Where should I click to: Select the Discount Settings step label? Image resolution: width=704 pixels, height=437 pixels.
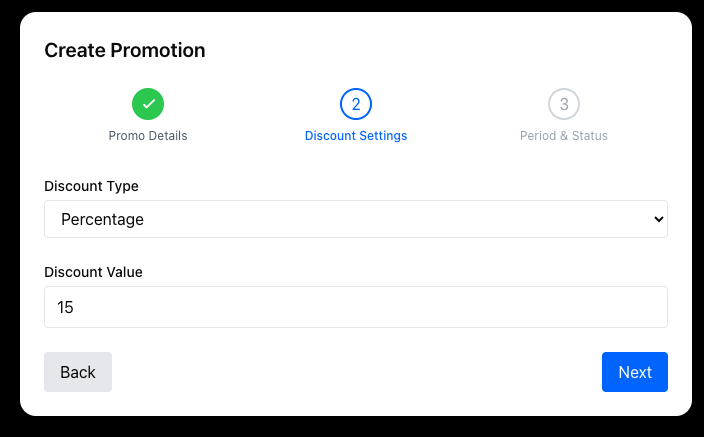(x=356, y=136)
